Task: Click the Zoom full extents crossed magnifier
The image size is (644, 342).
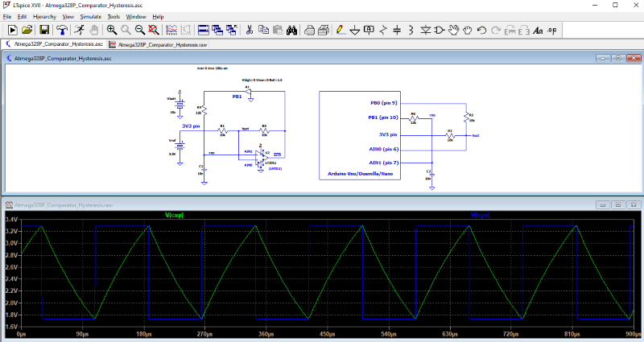Action: pos(154,30)
